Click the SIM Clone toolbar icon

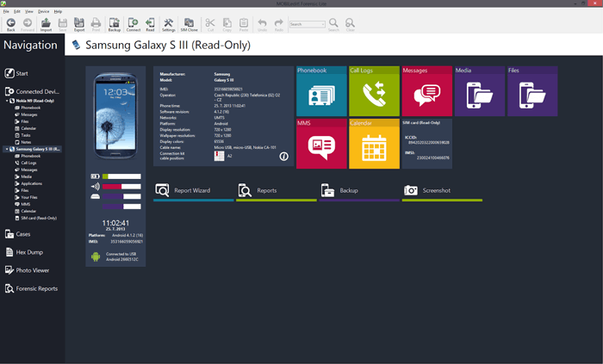[x=189, y=24]
